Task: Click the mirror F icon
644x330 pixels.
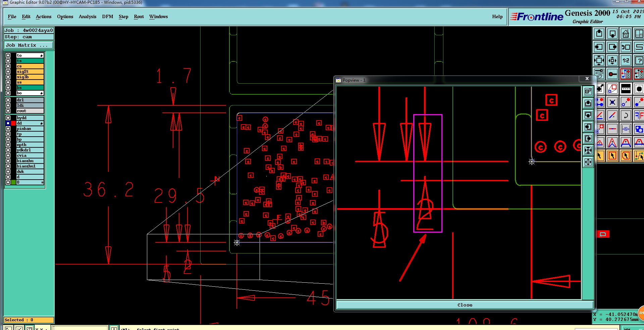Action: (x=639, y=115)
